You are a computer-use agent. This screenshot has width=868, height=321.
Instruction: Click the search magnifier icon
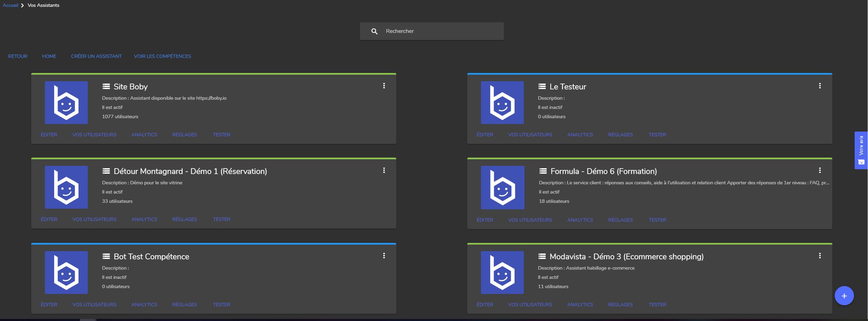point(374,31)
